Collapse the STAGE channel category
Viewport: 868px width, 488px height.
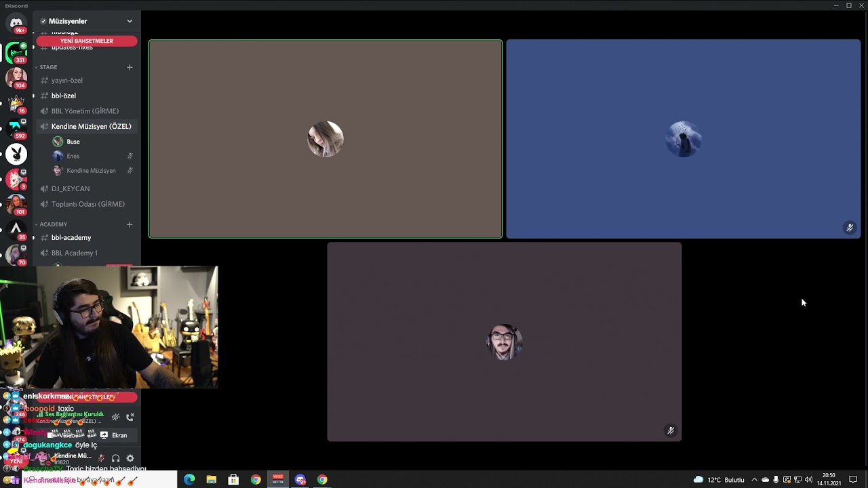point(47,67)
